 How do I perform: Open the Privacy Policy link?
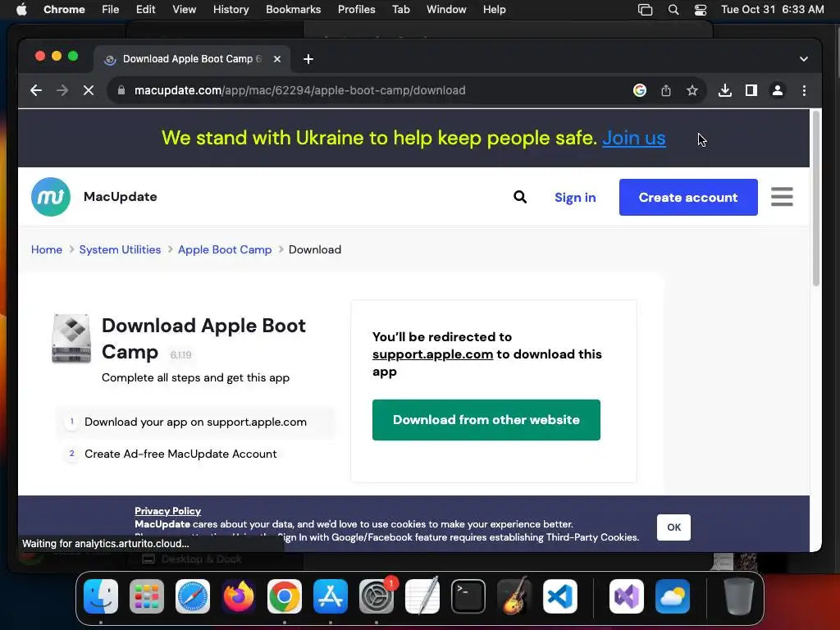pyautogui.click(x=167, y=511)
